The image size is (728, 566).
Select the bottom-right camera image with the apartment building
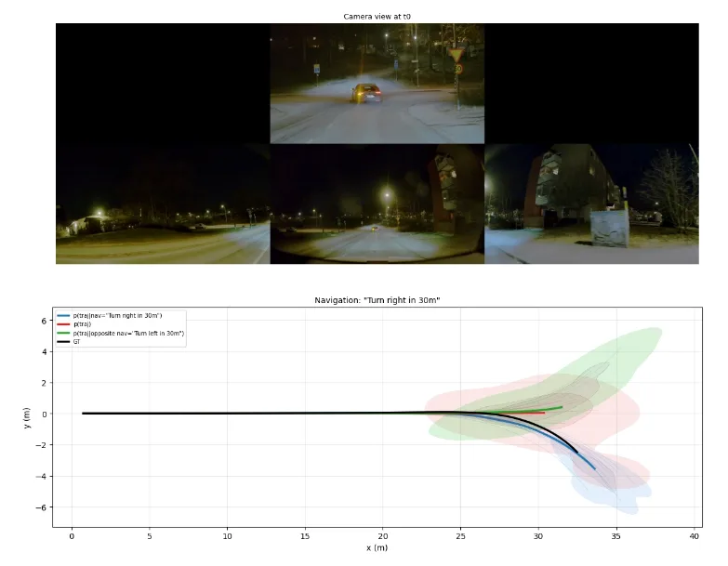tap(591, 204)
